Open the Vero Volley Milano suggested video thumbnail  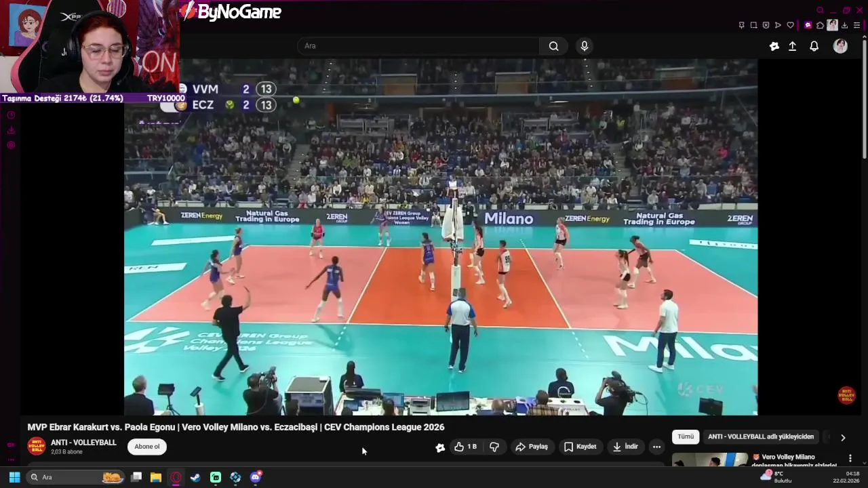710,460
